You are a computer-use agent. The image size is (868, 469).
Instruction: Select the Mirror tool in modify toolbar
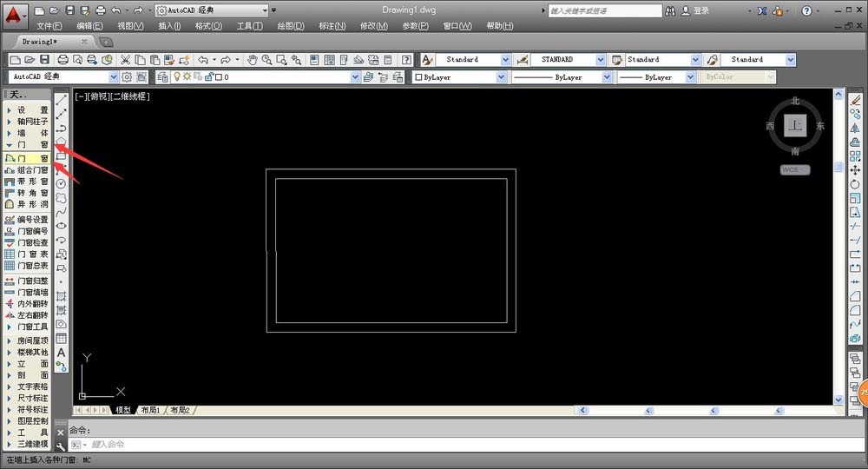pyautogui.click(x=855, y=128)
